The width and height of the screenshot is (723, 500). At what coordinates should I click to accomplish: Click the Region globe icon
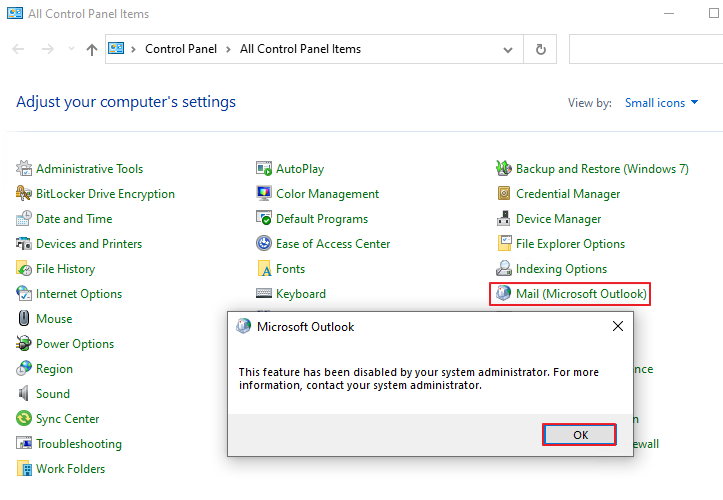(x=24, y=368)
